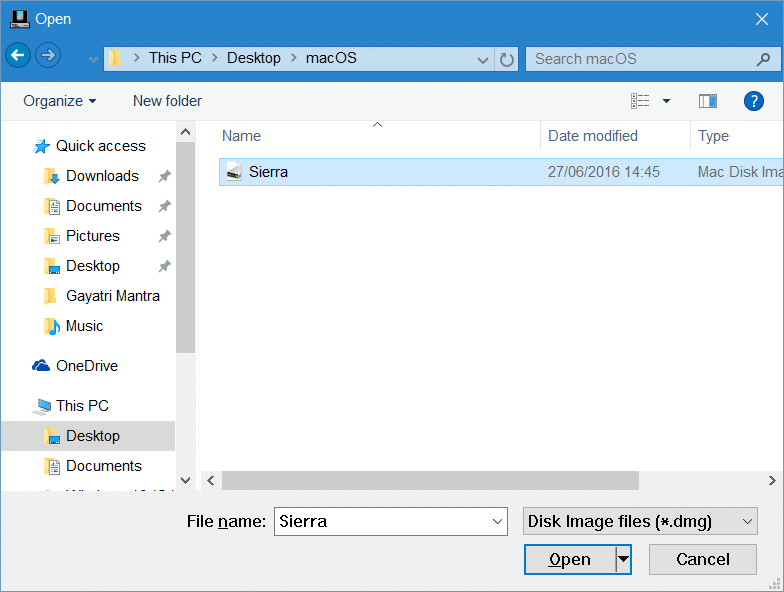Click the Quick access star icon
Viewport: 784px width, 592px height.
coord(42,146)
